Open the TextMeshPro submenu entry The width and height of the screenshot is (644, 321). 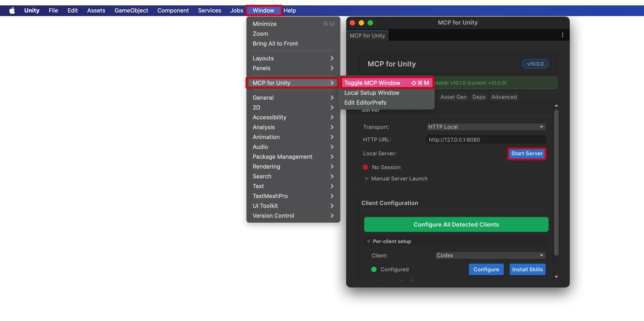(x=293, y=196)
